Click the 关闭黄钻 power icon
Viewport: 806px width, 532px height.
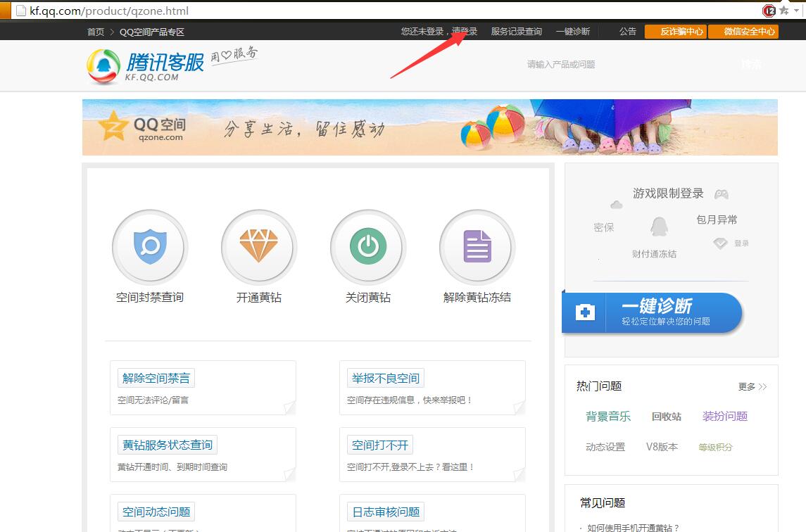click(368, 247)
